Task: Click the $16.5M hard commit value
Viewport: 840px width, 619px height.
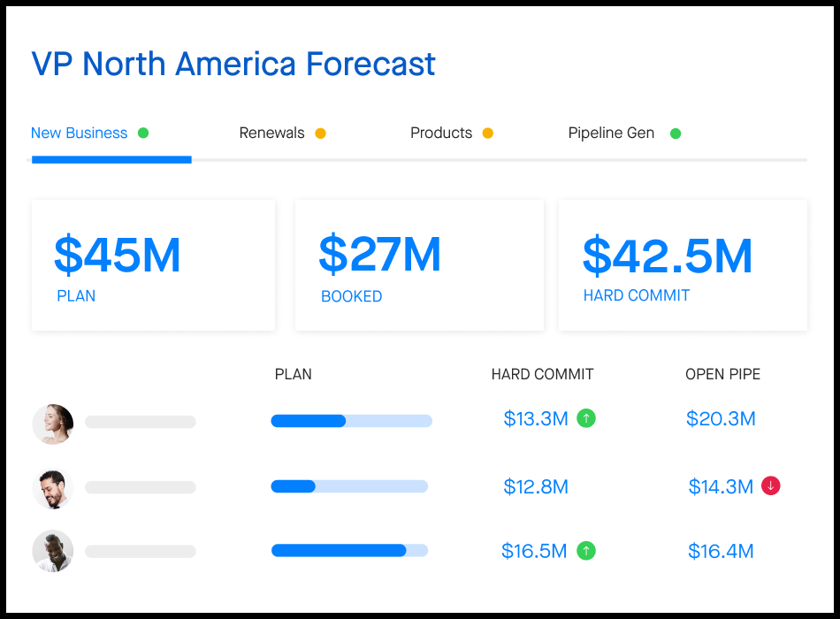Action: (534, 551)
